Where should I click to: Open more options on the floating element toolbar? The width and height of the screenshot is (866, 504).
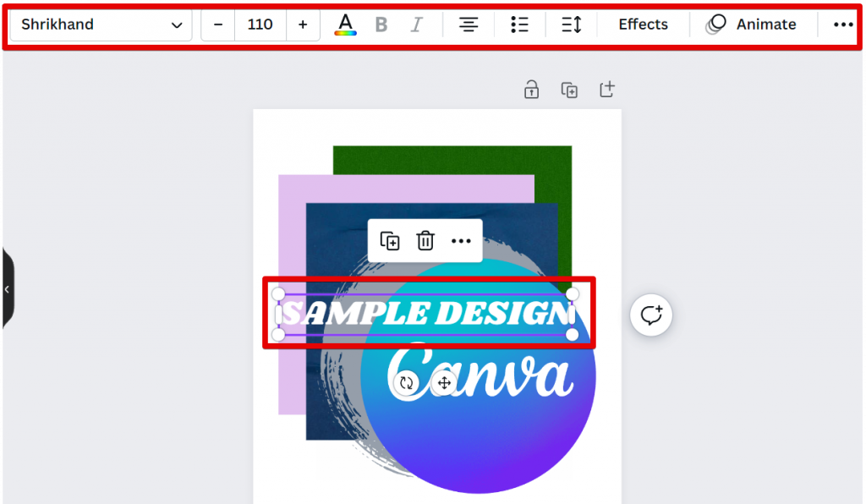[x=460, y=240]
